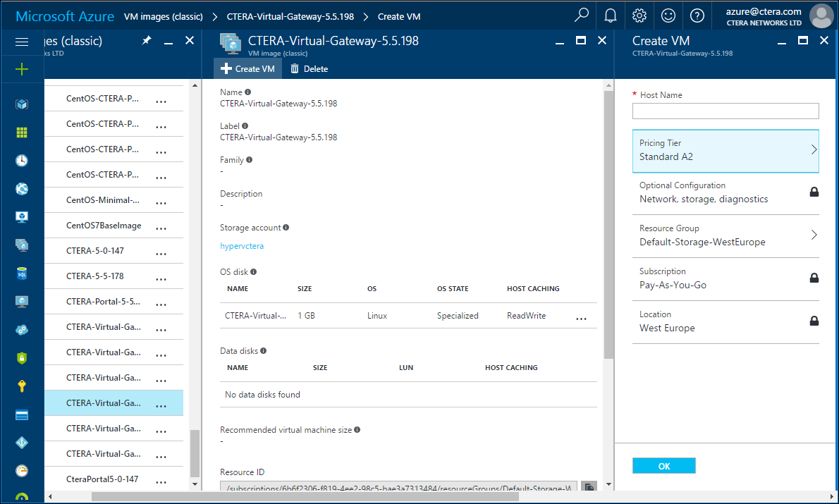Viewport: 839px width, 504px height.
Task: Click the search magnifier in top bar
Action: click(582, 15)
